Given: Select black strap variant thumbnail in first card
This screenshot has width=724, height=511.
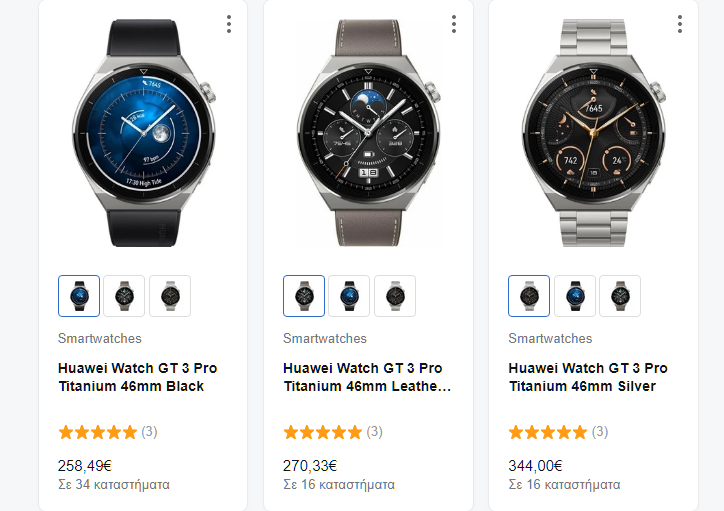Looking at the screenshot, I should [x=79, y=296].
